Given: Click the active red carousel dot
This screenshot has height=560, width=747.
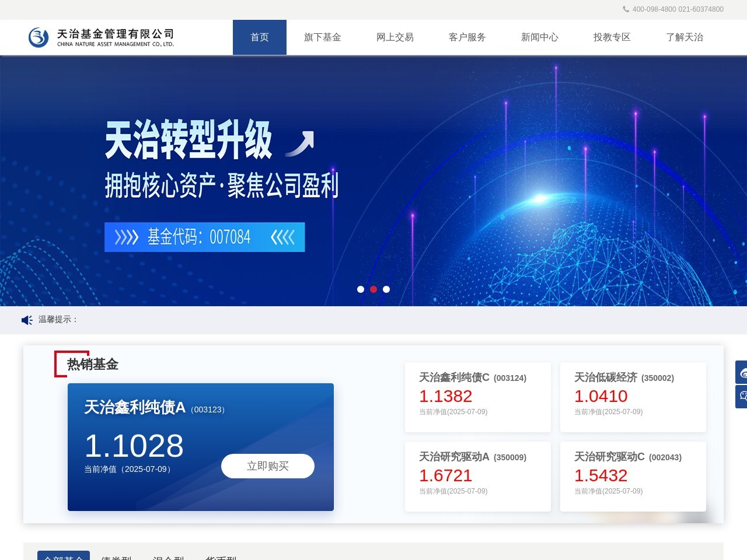Looking at the screenshot, I should (373, 289).
